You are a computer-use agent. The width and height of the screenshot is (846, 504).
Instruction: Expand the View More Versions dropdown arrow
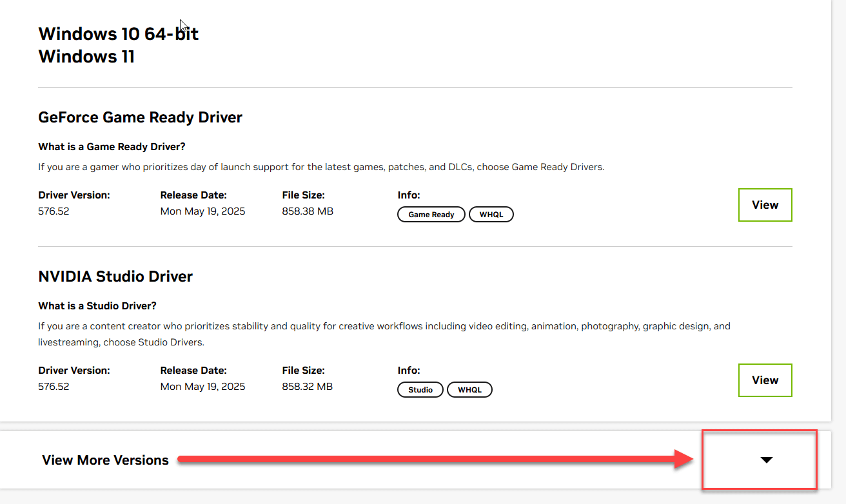(x=766, y=460)
